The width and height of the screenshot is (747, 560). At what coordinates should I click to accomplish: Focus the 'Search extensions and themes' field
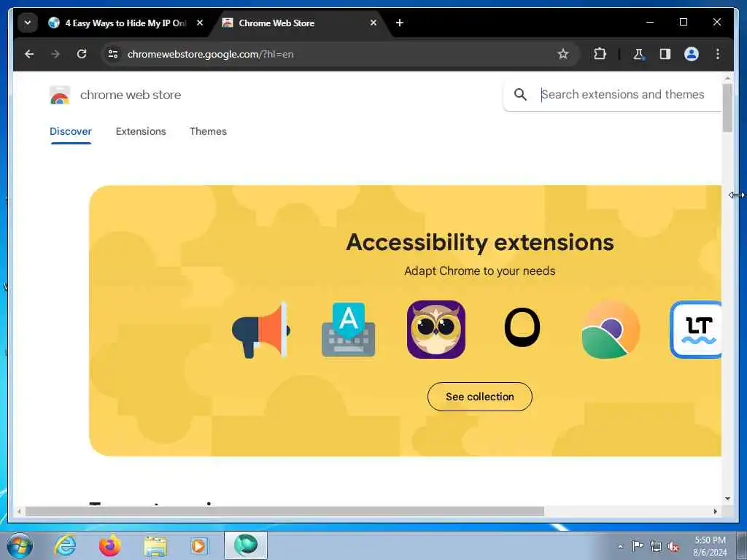click(x=622, y=95)
